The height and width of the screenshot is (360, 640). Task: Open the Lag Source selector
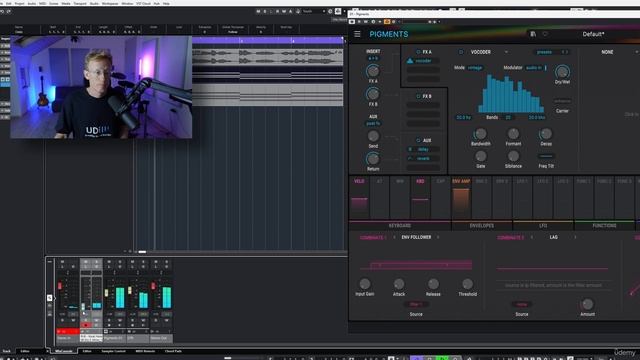click(x=522, y=304)
